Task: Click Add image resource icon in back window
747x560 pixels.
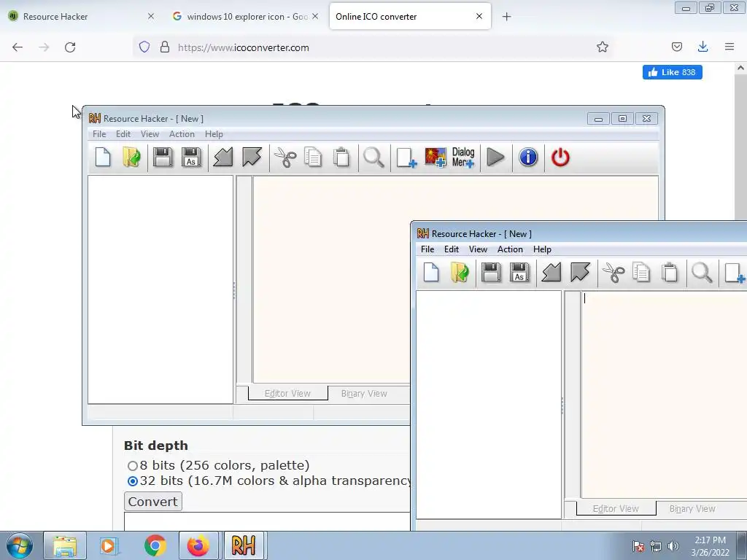Action: pos(436,157)
